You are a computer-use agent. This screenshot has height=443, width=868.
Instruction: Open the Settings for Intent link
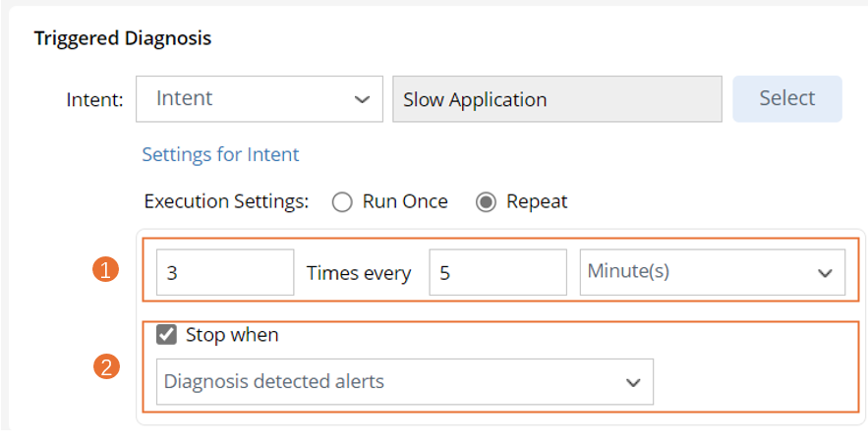pyautogui.click(x=220, y=154)
